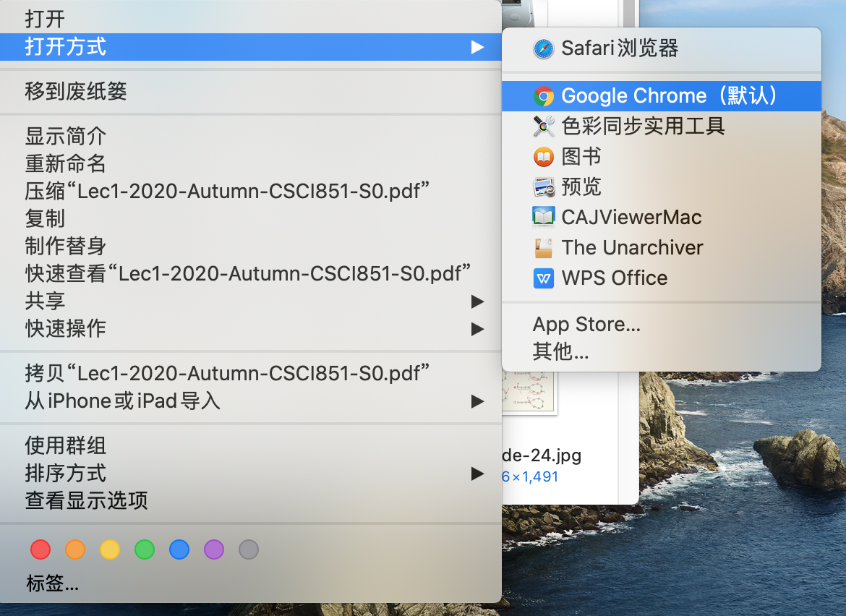Click the Safari browser compass icon
This screenshot has width=846, height=616.
[543, 48]
